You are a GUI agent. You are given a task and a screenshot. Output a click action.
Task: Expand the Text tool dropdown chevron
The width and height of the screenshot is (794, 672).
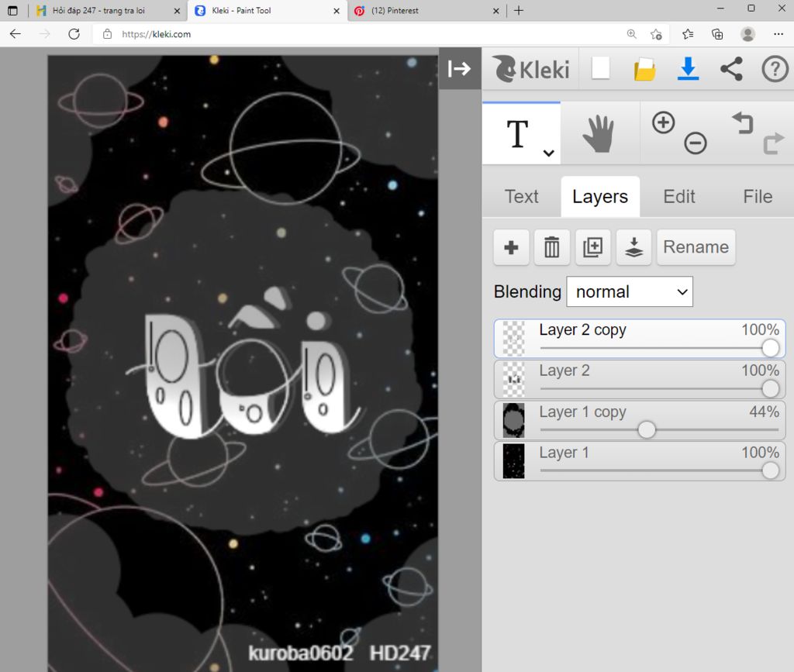coord(548,153)
